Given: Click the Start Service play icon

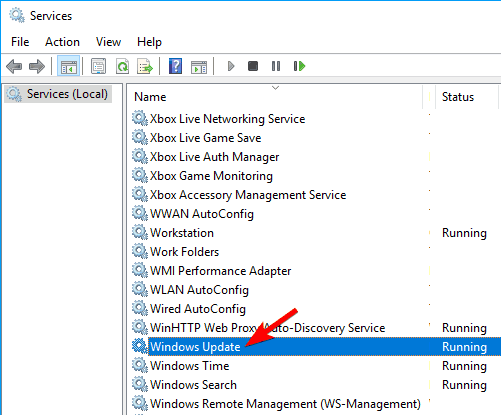Looking at the screenshot, I should coord(231,66).
